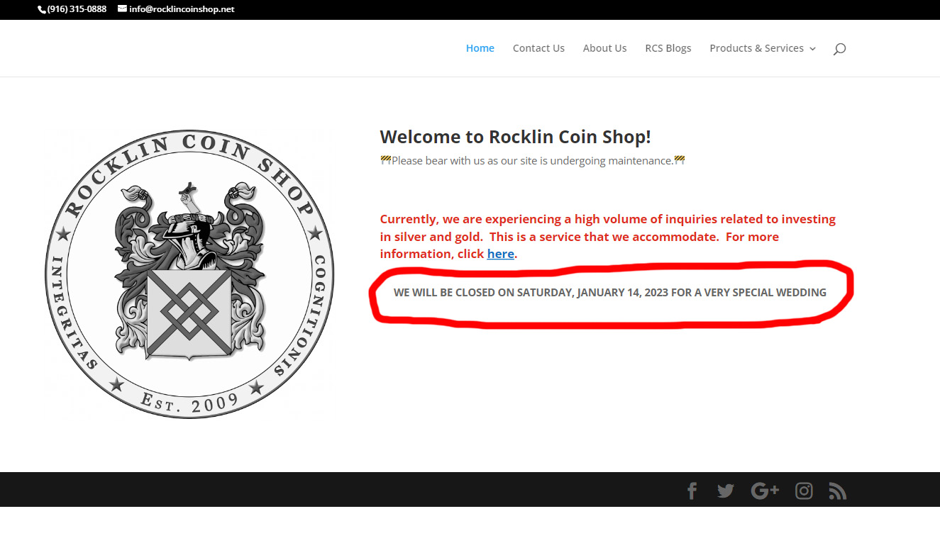Open the Contact Us page
Screen dimensions: 940x560
click(x=538, y=48)
